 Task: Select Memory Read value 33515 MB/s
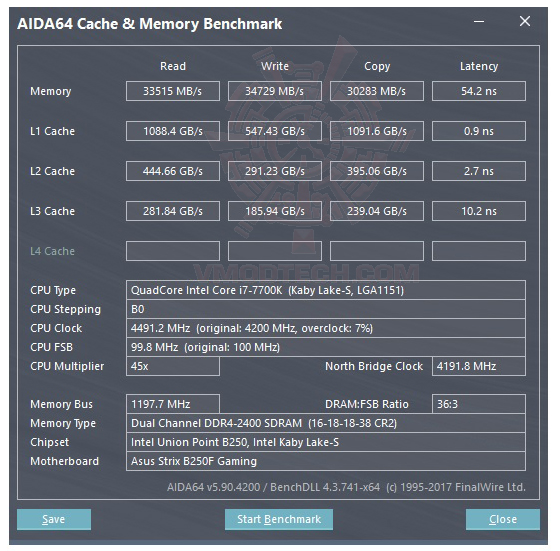173,91
